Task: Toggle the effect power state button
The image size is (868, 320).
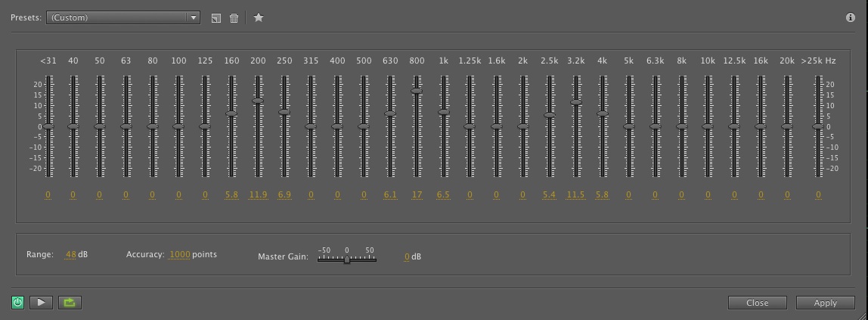Action: pyautogui.click(x=18, y=303)
